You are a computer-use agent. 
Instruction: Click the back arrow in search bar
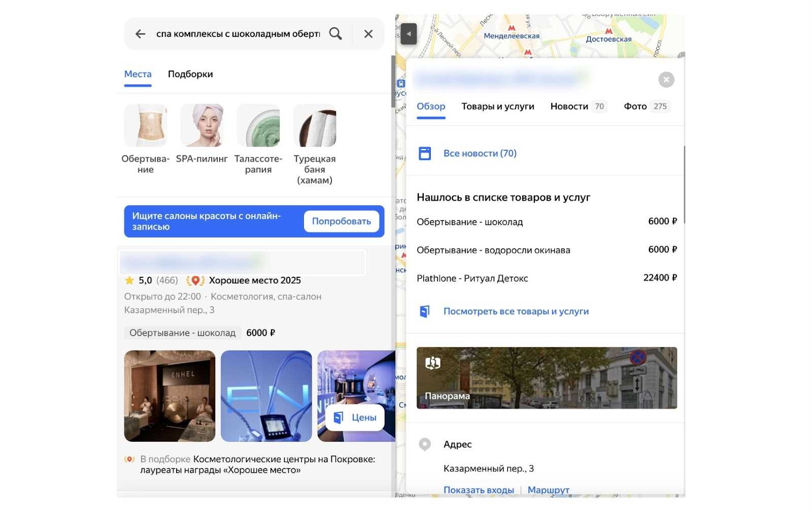pyautogui.click(x=141, y=34)
